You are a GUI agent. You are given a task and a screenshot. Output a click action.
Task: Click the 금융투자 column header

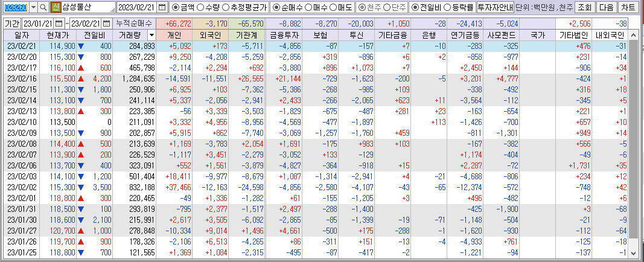click(x=284, y=36)
